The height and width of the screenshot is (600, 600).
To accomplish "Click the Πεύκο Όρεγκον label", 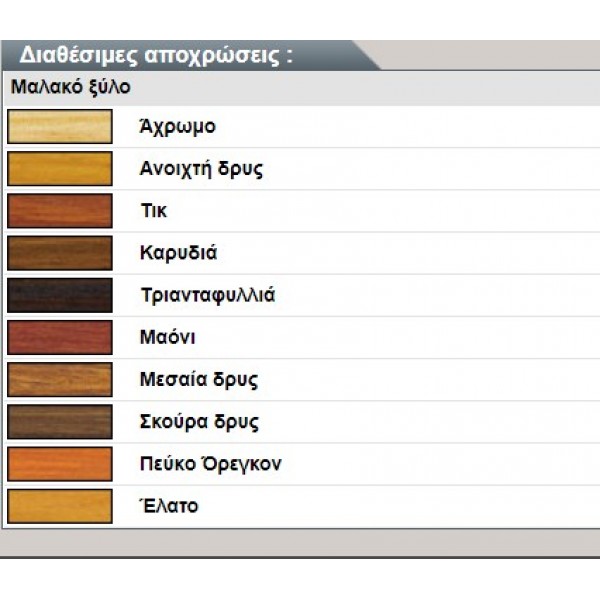I will [x=210, y=464].
